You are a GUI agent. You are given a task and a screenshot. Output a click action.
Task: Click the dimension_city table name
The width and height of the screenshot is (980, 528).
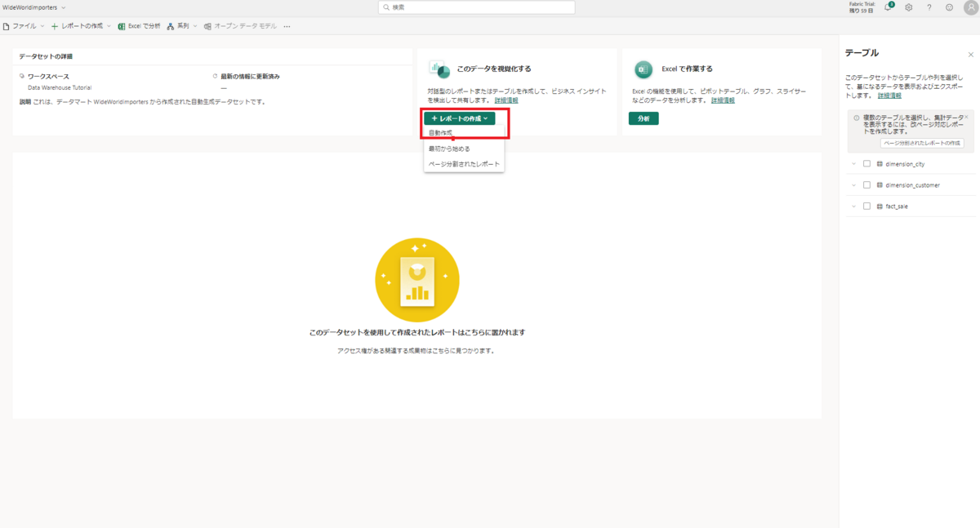(905, 163)
